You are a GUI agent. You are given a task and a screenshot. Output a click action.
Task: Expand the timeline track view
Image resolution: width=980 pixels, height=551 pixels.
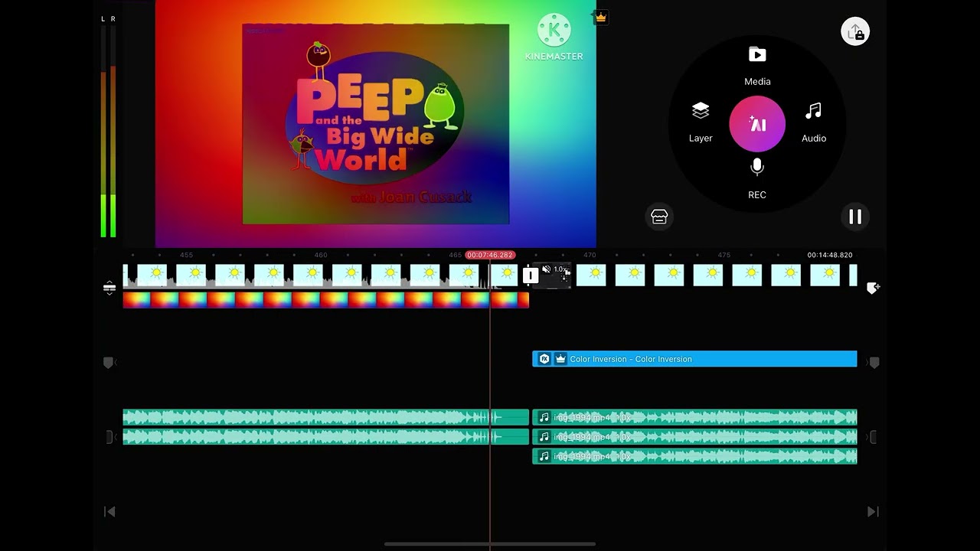point(109,287)
